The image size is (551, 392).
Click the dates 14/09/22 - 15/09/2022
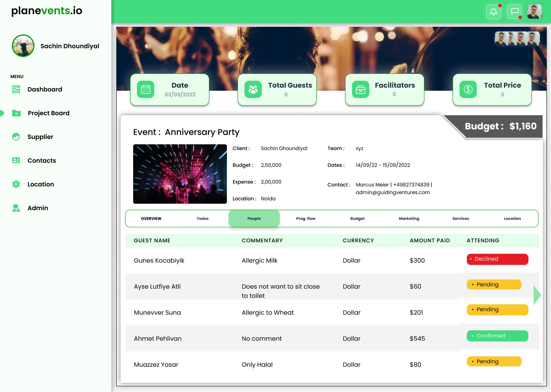(x=383, y=165)
